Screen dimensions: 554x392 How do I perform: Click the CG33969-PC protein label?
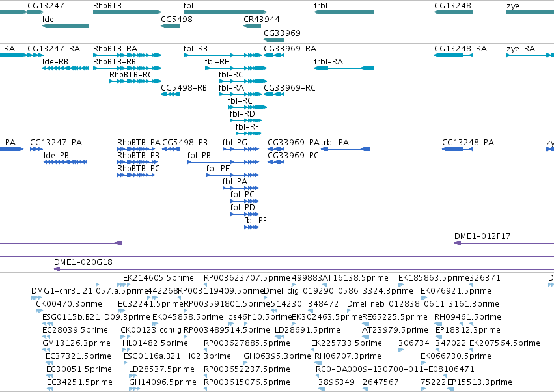click(293, 156)
